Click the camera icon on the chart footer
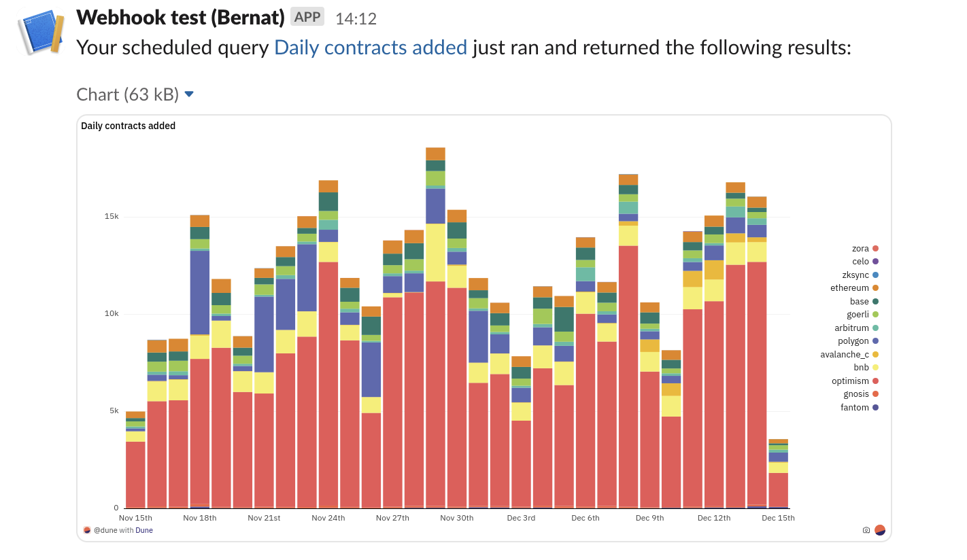Screen dimensions: 967x560 (x=866, y=530)
